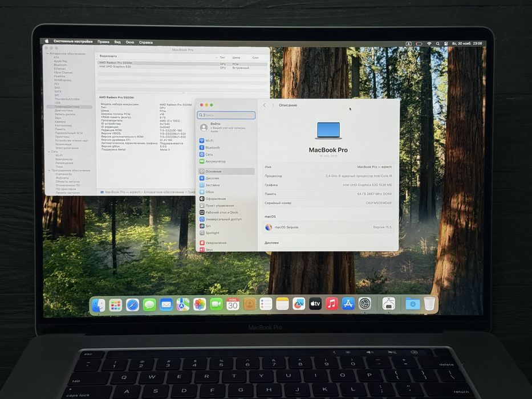Open Messages app in the Dock
Image resolution: width=532 pixels, height=399 pixels.
[149, 305]
